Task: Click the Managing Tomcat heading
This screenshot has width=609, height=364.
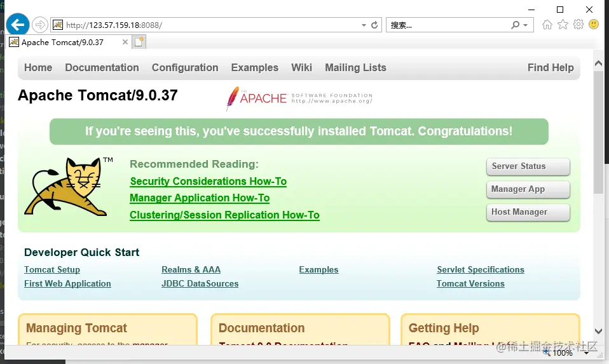Action: [76, 328]
